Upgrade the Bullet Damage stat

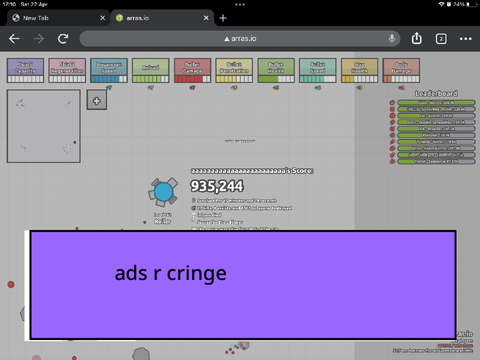click(192, 70)
